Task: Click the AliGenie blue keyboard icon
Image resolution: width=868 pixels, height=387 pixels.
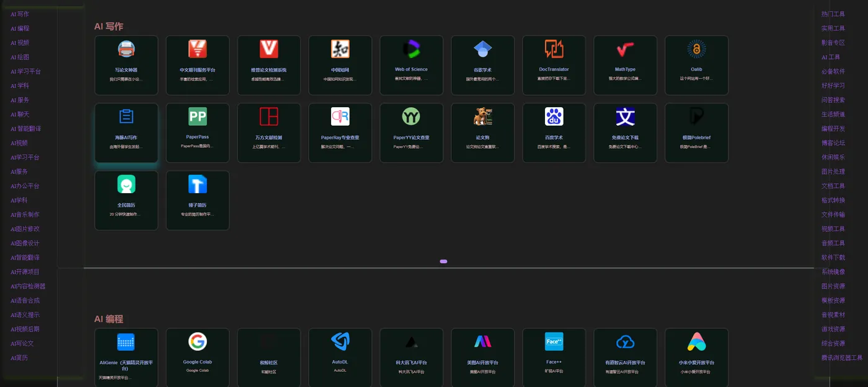Action: [126, 342]
